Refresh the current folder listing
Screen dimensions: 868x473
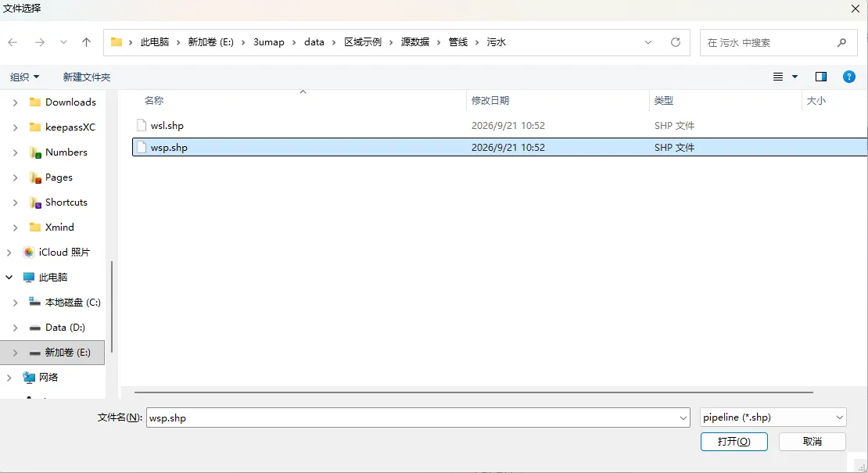676,42
